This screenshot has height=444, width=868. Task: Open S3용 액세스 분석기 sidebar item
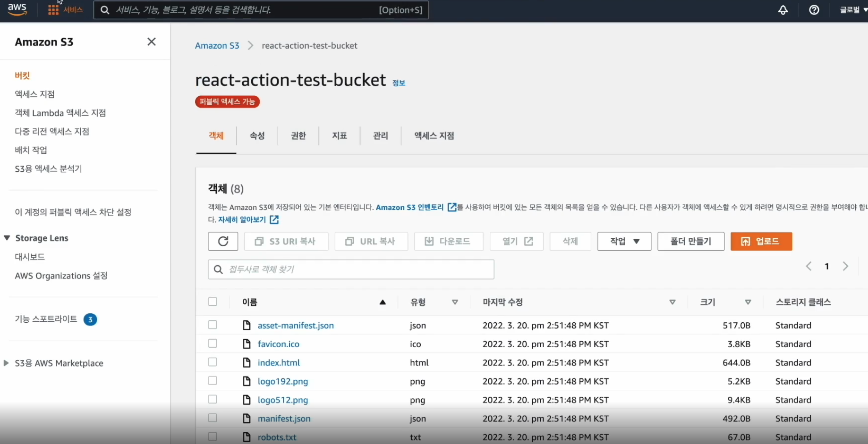click(49, 169)
